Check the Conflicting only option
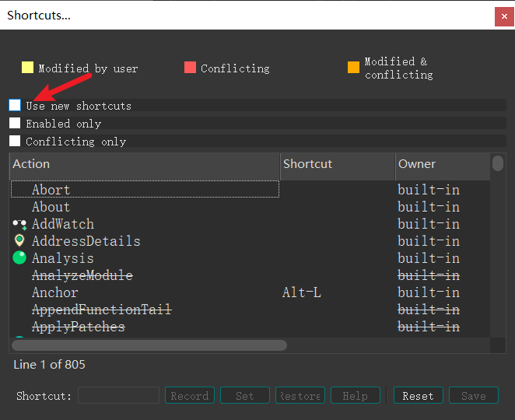This screenshot has width=515, height=420. point(15,141)
